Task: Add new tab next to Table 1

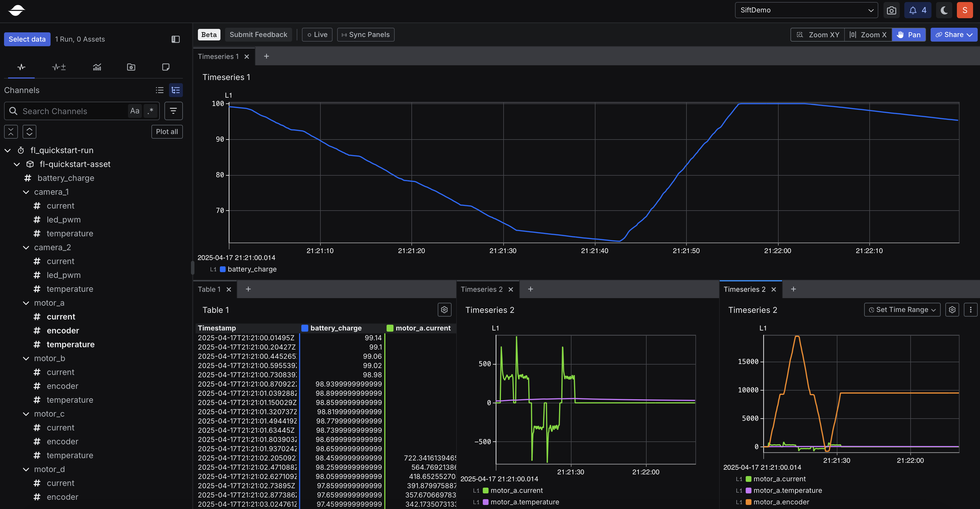Action: [248, 289]
